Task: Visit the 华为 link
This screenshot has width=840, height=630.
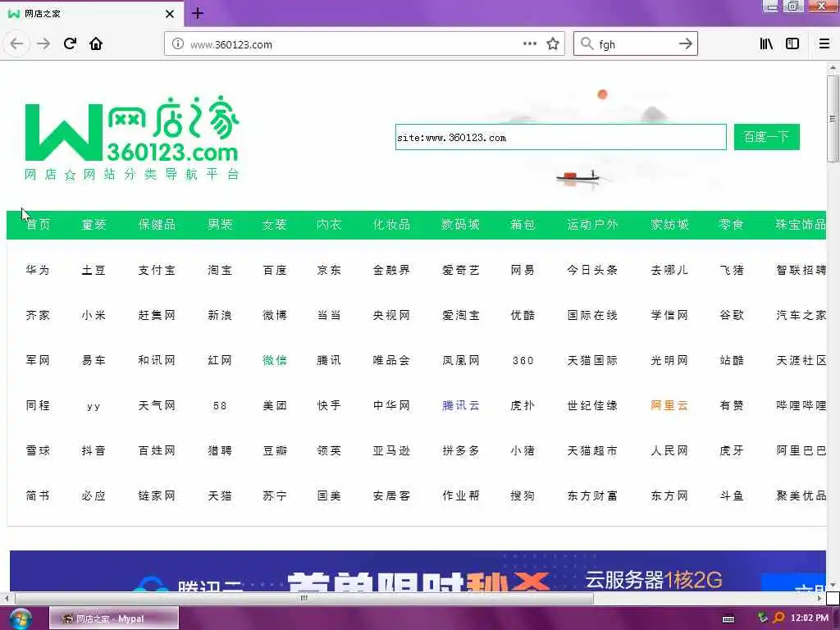Action: click(38, 270)
